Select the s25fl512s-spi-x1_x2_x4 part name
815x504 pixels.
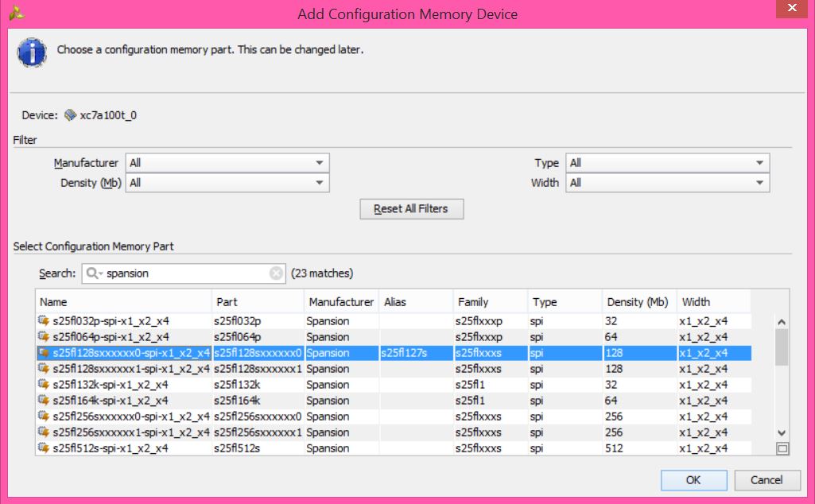111,448
